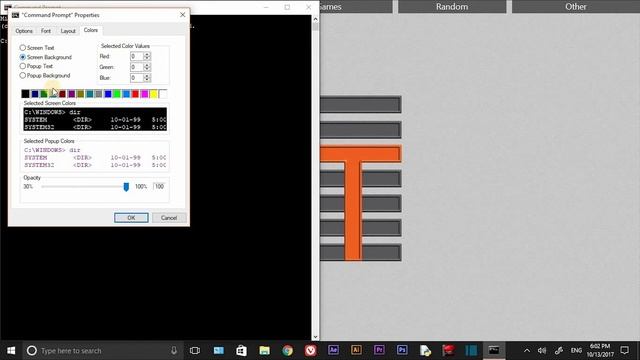Pick the black color swatch

(25, 94)
